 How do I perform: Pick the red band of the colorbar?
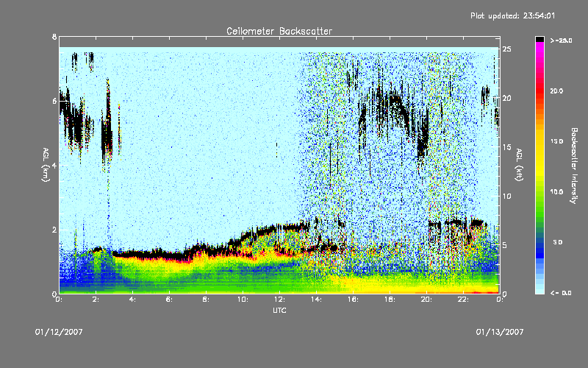tap(539, 92)
